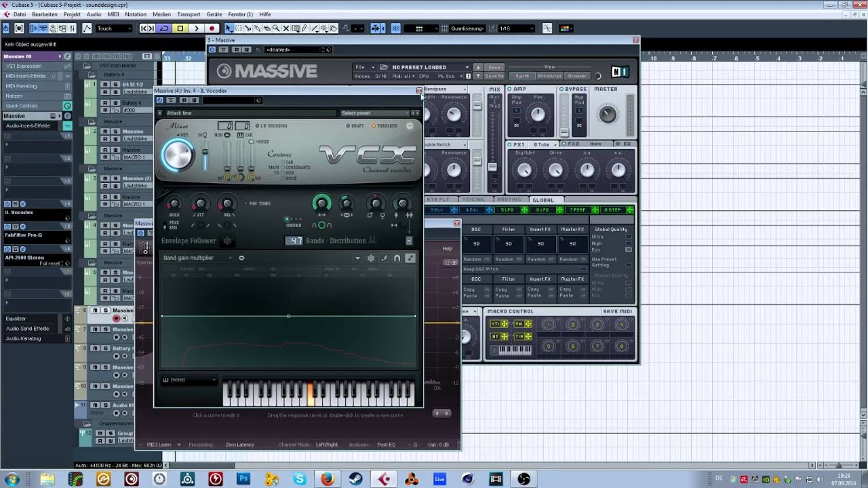
Task: Open Windows Start menu
Action: 12,479
